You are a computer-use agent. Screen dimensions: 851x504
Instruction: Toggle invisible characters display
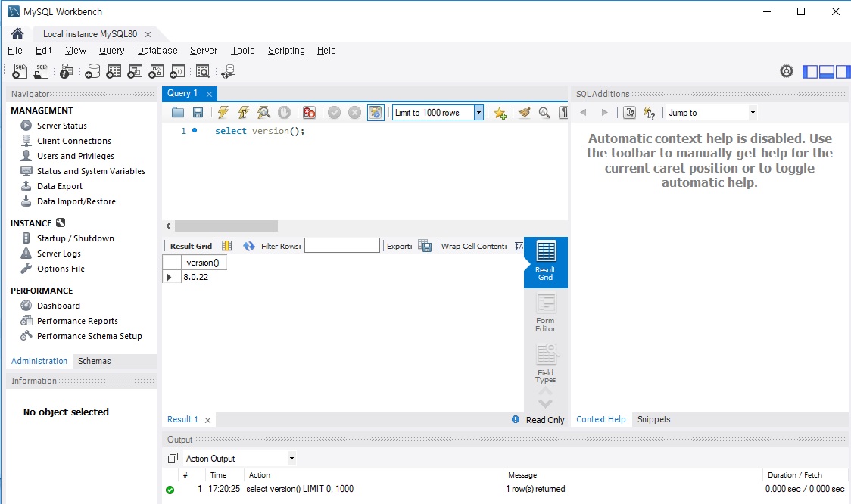pyautogui.click(x=564, y=112)
